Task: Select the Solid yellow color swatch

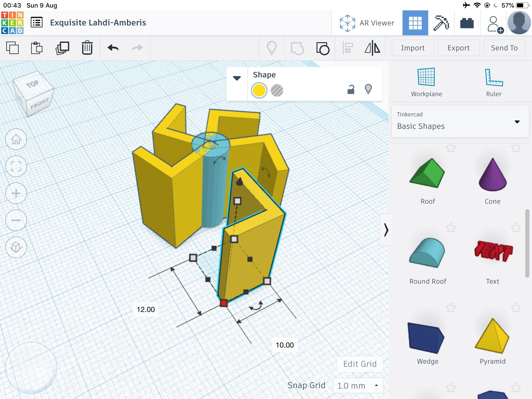Action: 259,90
